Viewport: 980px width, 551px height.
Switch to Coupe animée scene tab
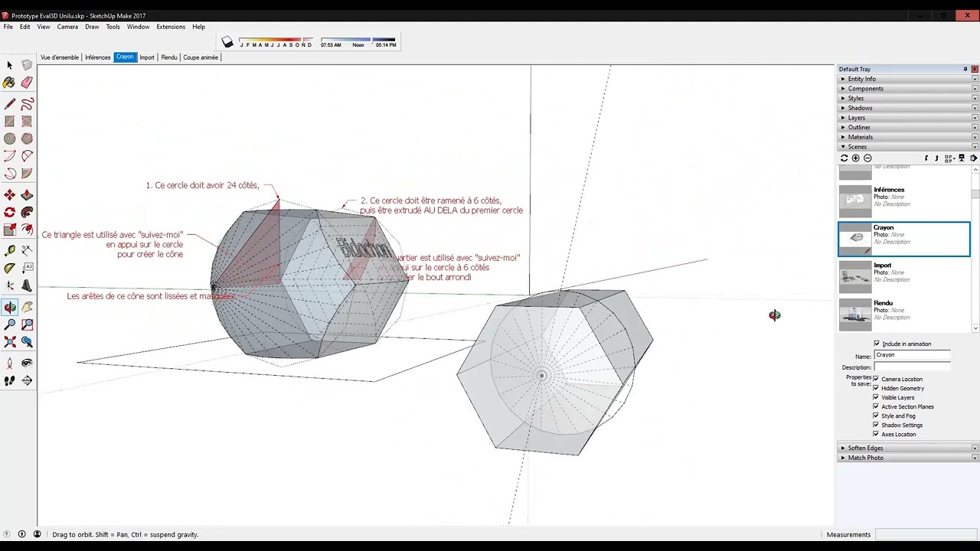point(201,57)
